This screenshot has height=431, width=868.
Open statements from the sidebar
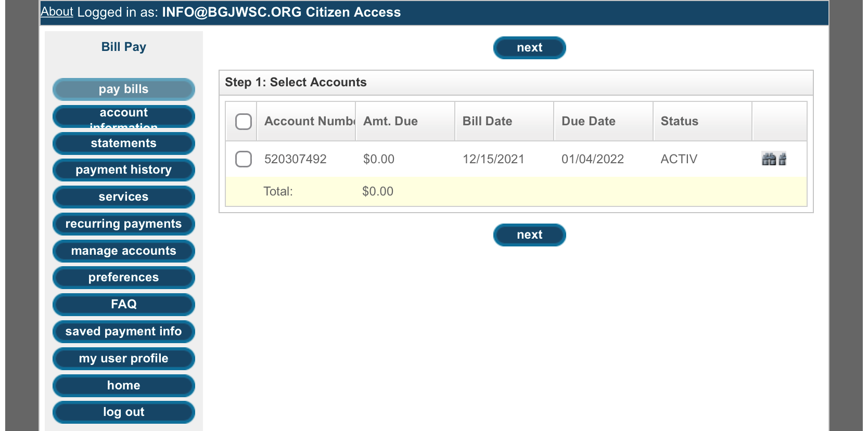point(124,143)
